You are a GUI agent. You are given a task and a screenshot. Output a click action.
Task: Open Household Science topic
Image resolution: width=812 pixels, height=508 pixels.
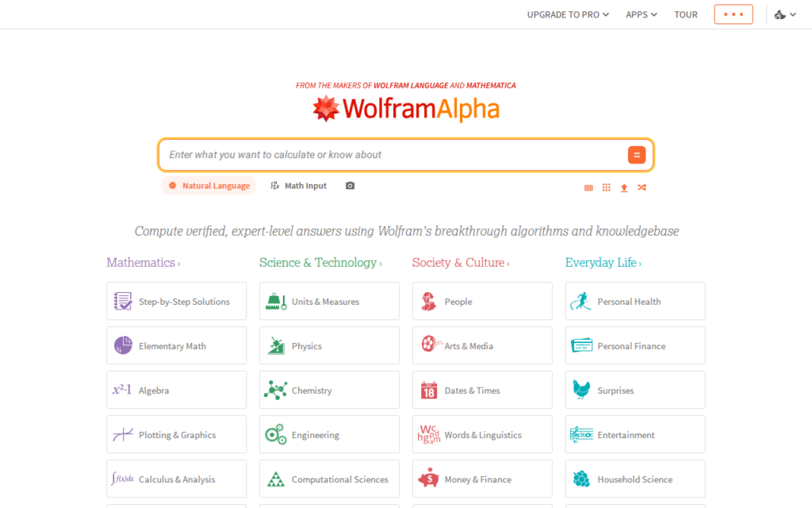[635, 479]
